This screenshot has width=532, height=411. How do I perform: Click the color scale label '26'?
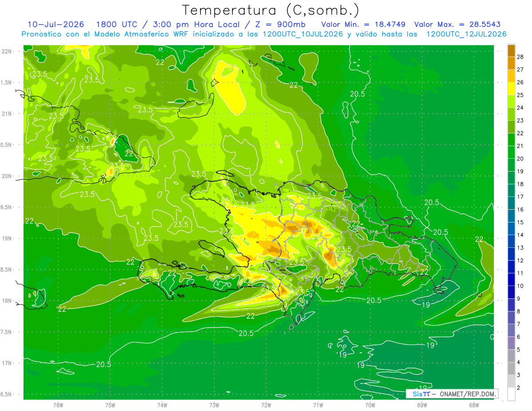[520, 82]
